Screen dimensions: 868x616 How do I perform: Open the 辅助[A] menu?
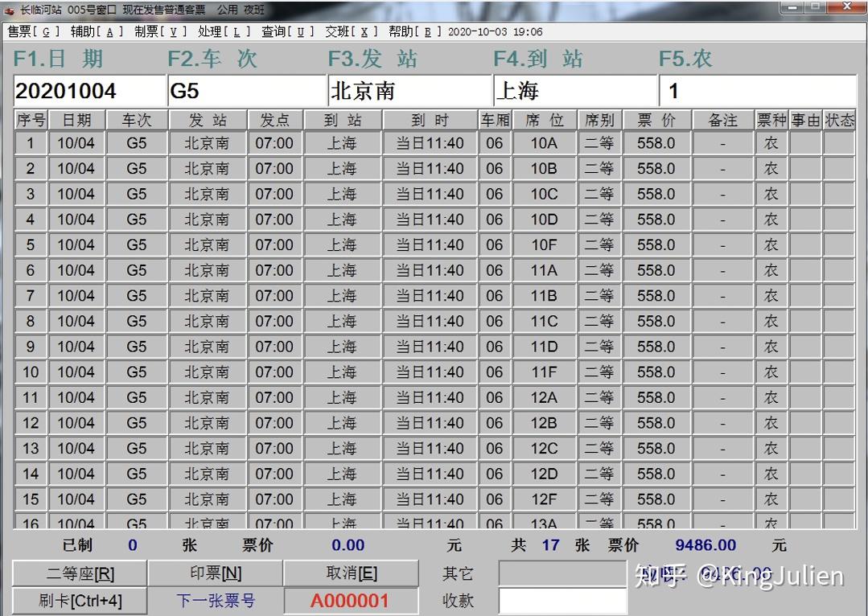(x=97, y=32)
